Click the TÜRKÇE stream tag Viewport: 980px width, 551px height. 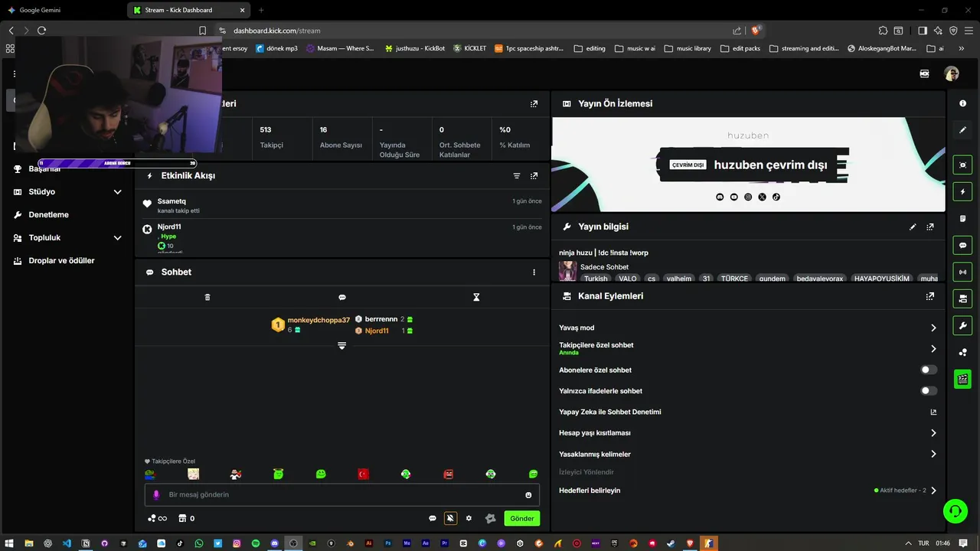(734, 279)
